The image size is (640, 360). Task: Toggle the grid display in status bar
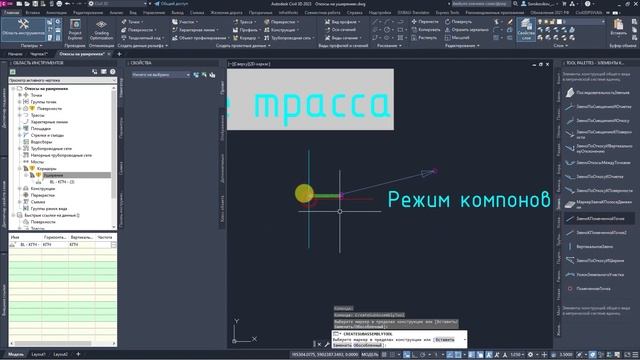click(x=384, y=355)
